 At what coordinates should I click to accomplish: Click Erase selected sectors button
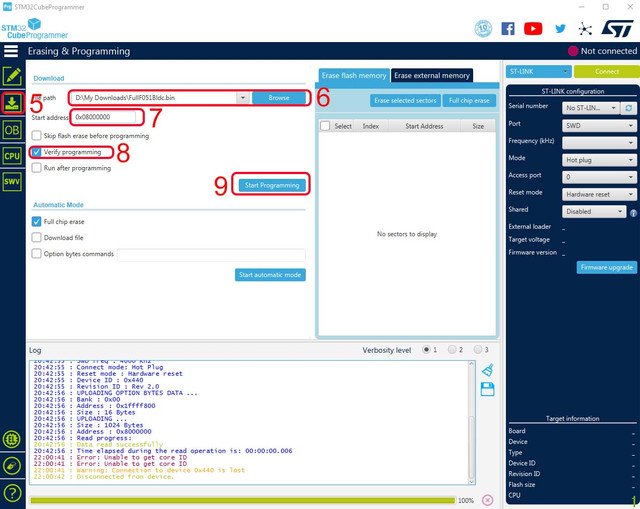pyautogui.click(x=405, y=100)
